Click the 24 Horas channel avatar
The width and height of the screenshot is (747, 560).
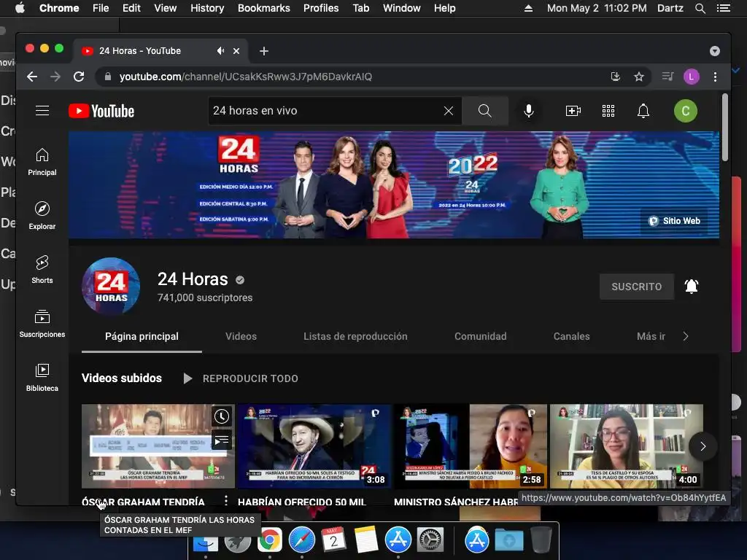[x=111, y=286]
